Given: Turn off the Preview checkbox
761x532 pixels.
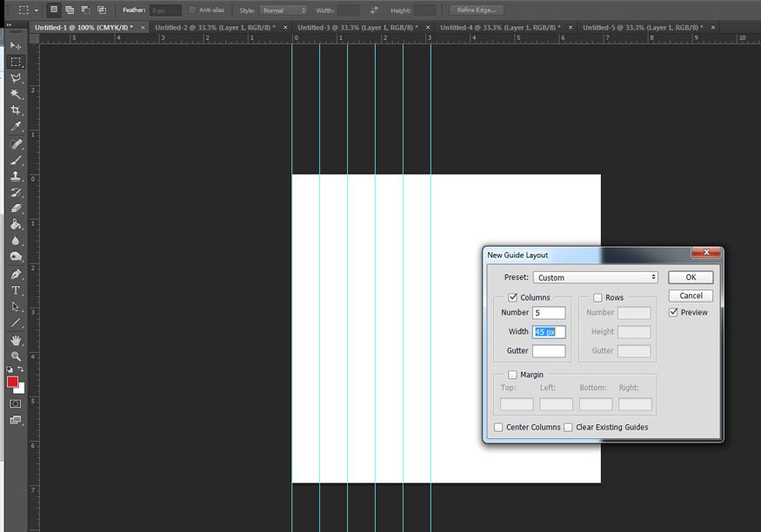Looking at the screenshot, I should pos(674,313).
